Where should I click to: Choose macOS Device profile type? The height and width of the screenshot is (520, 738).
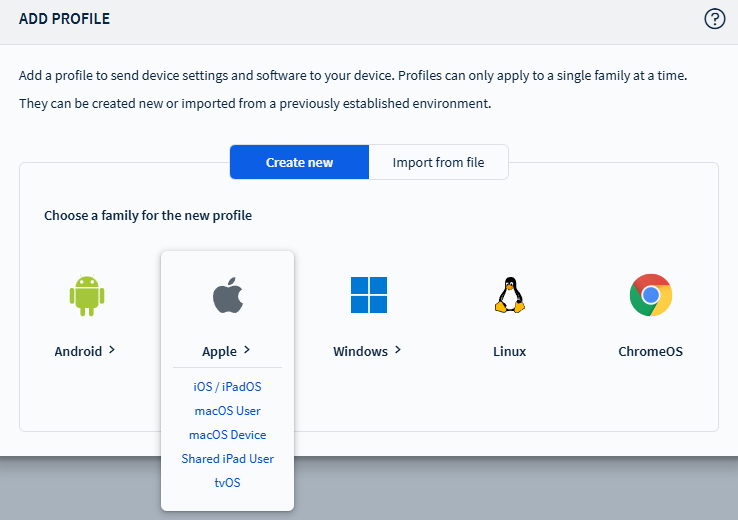tap(227, 435)
